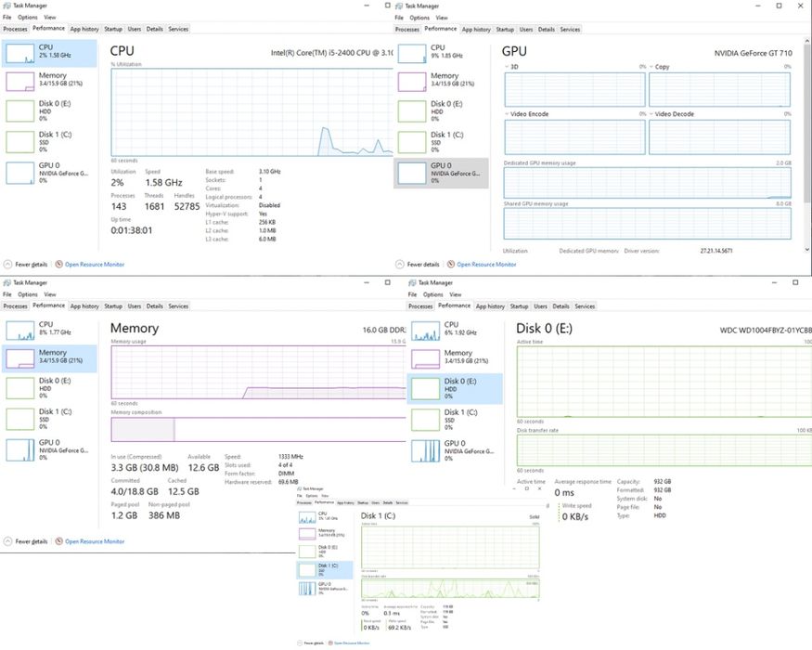The height and width of the screenshot is (650, 812).
Task: Open File menu in the CPU view window
Action: coord(6,18)
